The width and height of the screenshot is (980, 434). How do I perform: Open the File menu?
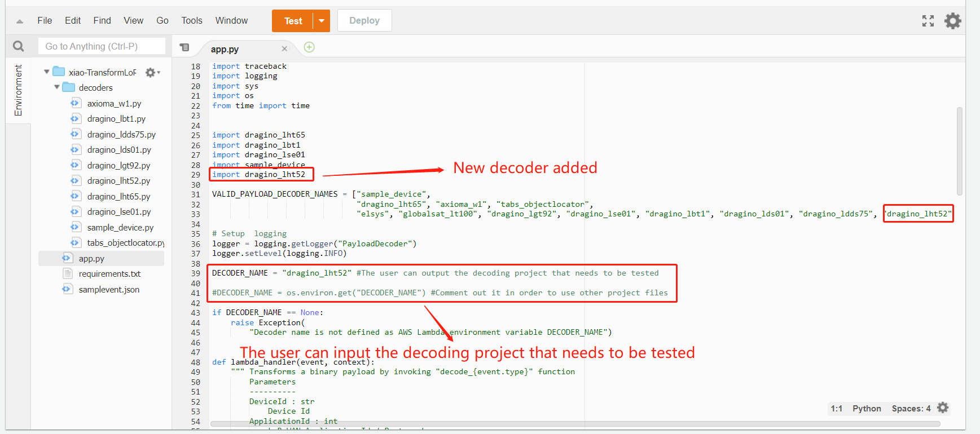(x=45, y=21)
